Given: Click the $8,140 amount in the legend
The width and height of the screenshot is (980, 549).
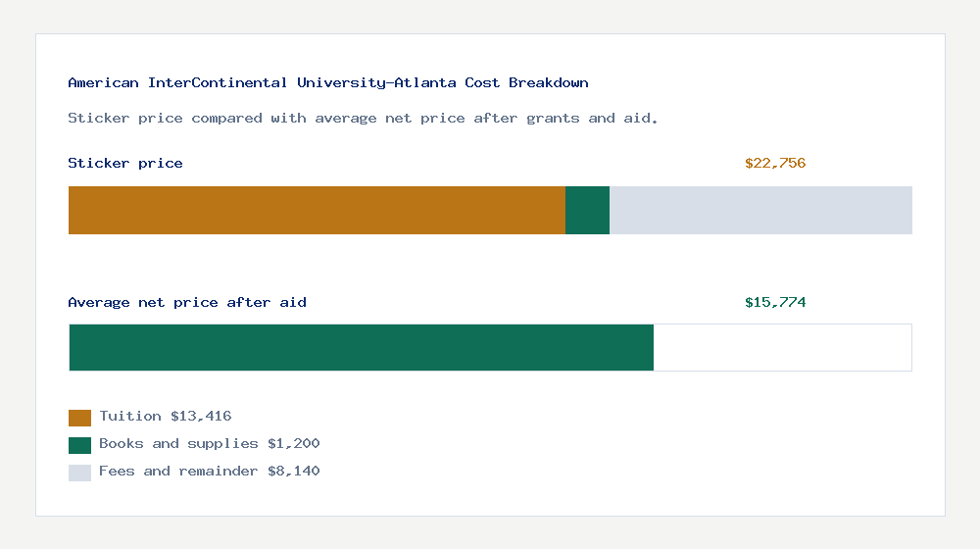Looking at the screenshot, I should click(294, 472).
